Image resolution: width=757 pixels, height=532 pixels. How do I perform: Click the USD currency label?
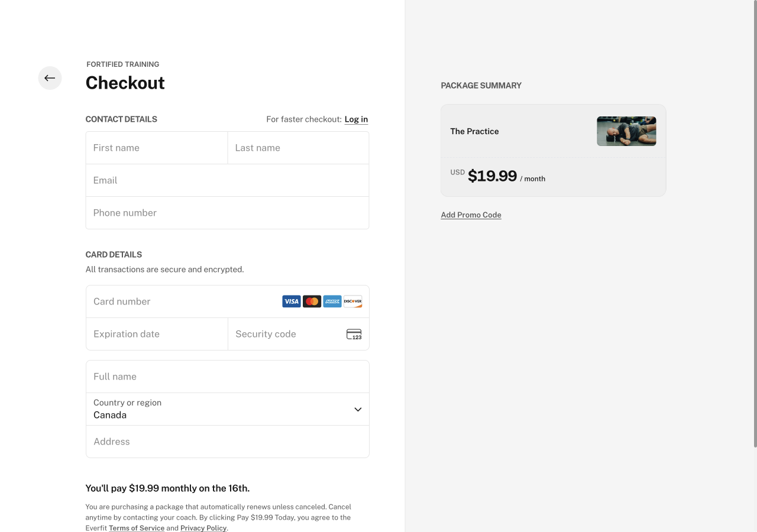click(458, 173)
